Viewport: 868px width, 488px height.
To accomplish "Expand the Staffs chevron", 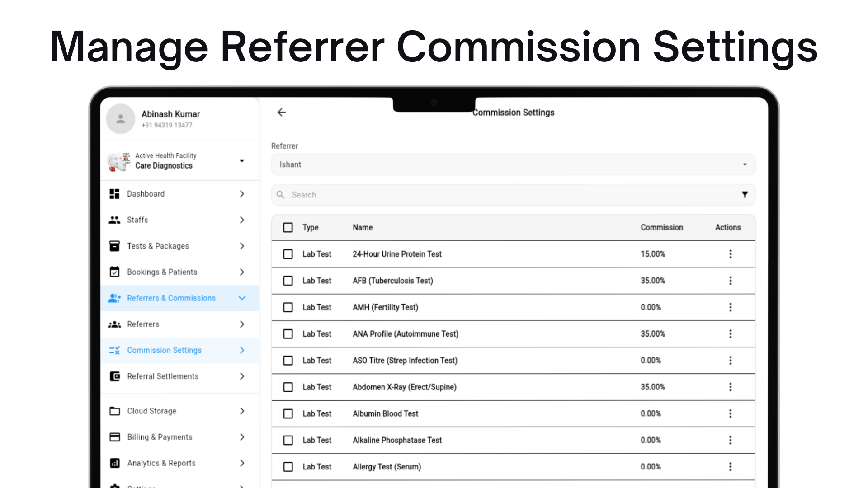I will click(242, 220).
